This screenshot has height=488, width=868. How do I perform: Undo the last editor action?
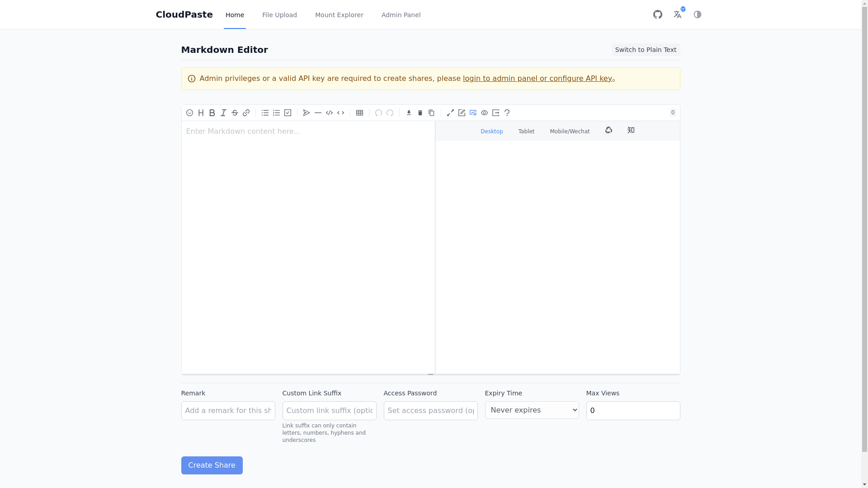pos(378,113)
